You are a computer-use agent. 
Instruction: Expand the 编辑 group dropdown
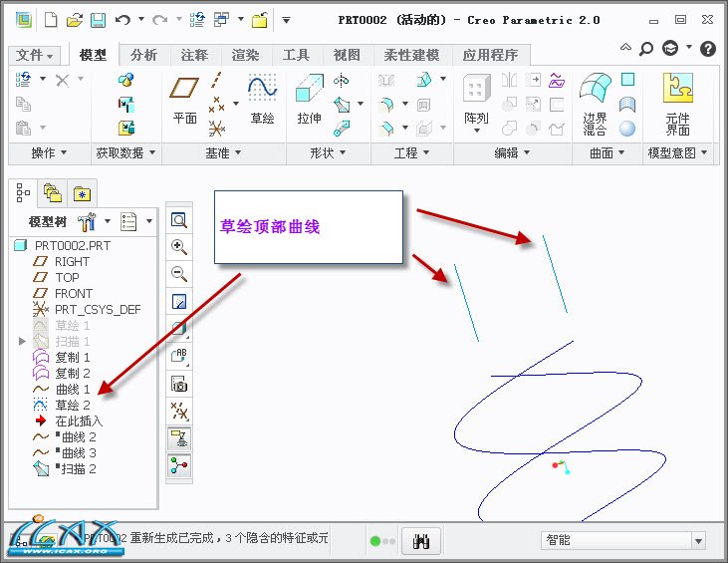tap(513, 152)
